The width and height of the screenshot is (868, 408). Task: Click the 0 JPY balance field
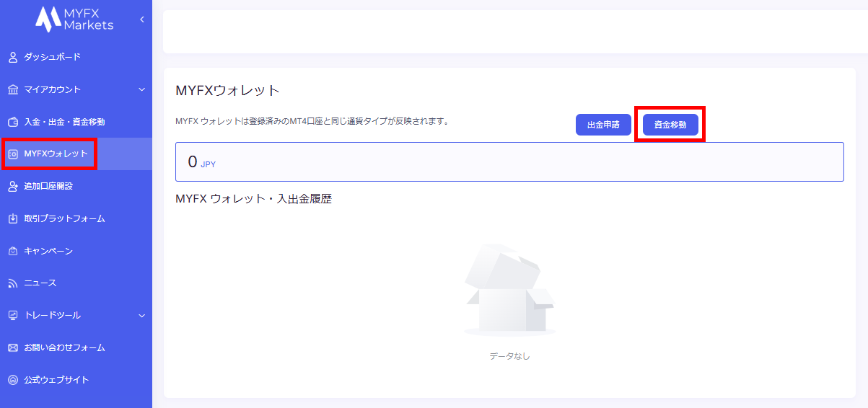(509, 161)
